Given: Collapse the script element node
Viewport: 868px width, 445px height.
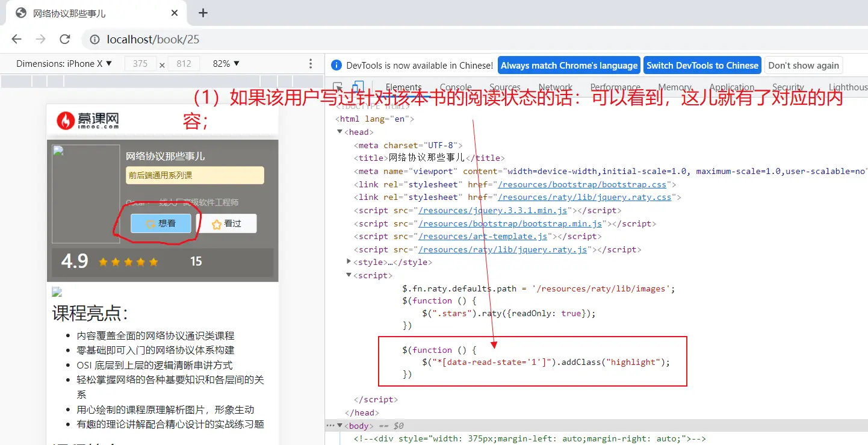Looking at the screenshot, I should click(x=349, y=275).
